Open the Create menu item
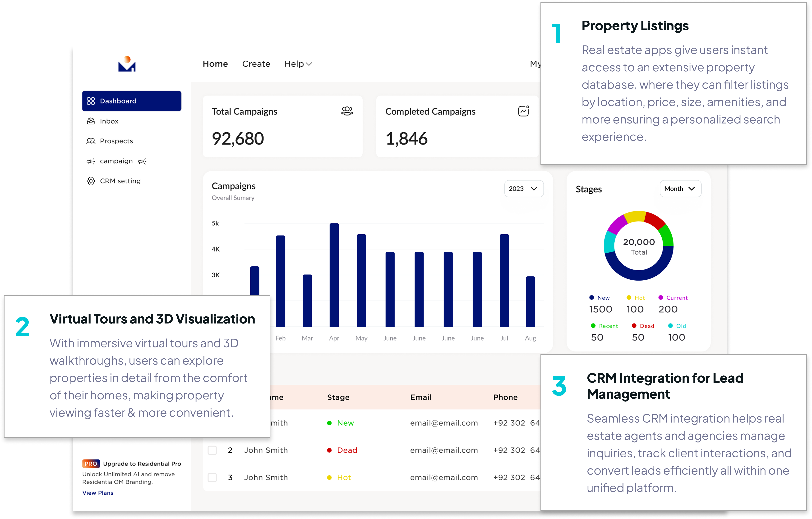This screenshot has height=519, width=812. tap(256, 64)
